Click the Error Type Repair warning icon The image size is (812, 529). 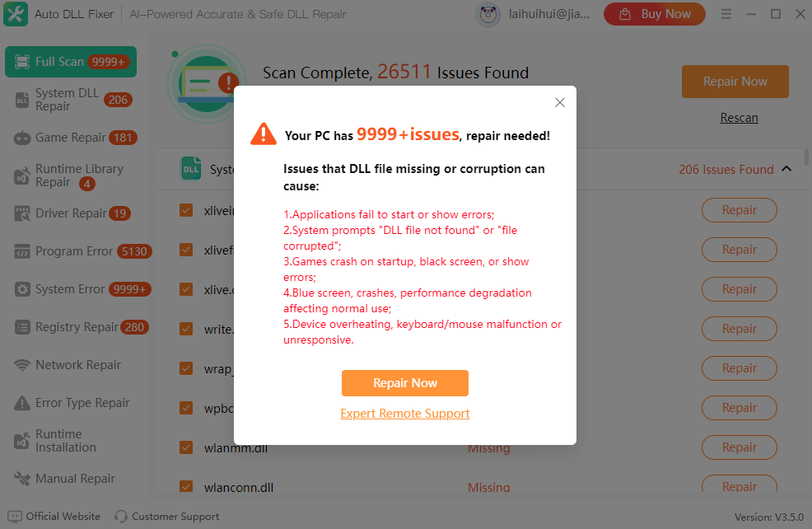click(x=21, y=403)
